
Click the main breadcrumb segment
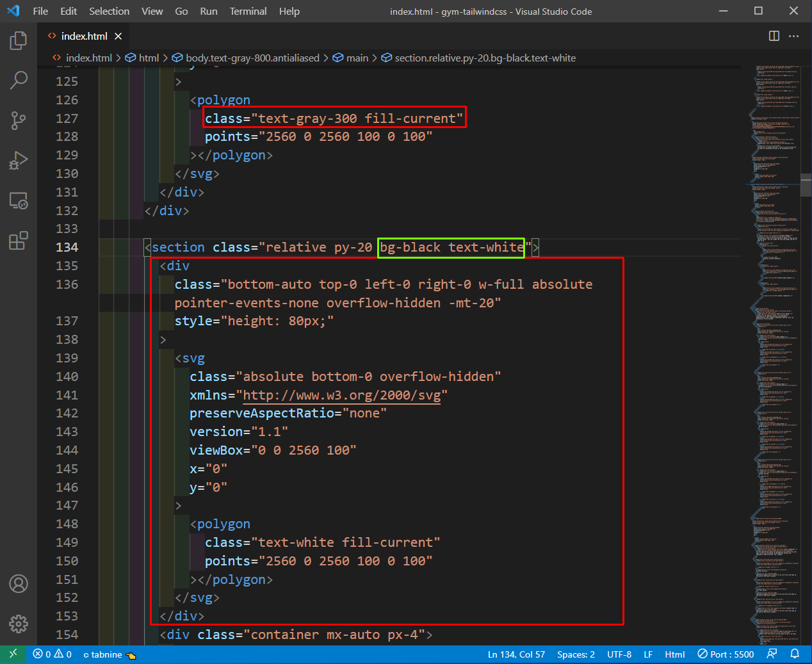click(x=351, y=58)
